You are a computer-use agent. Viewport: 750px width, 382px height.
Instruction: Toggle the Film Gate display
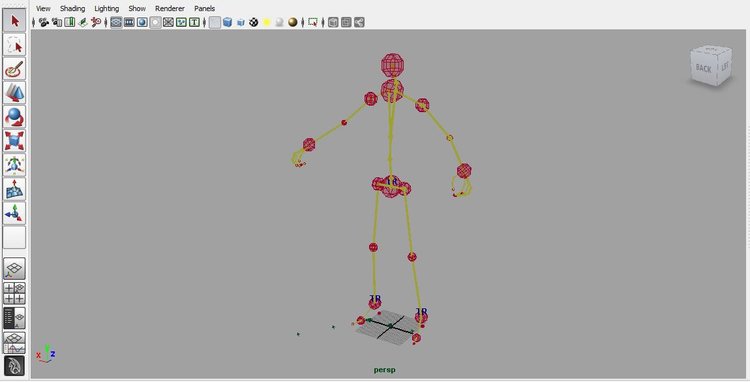(x=129, y=22)
